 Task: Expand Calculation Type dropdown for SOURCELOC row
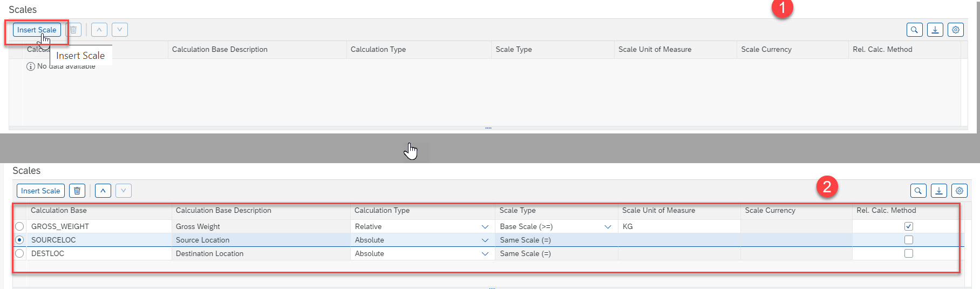485,240
